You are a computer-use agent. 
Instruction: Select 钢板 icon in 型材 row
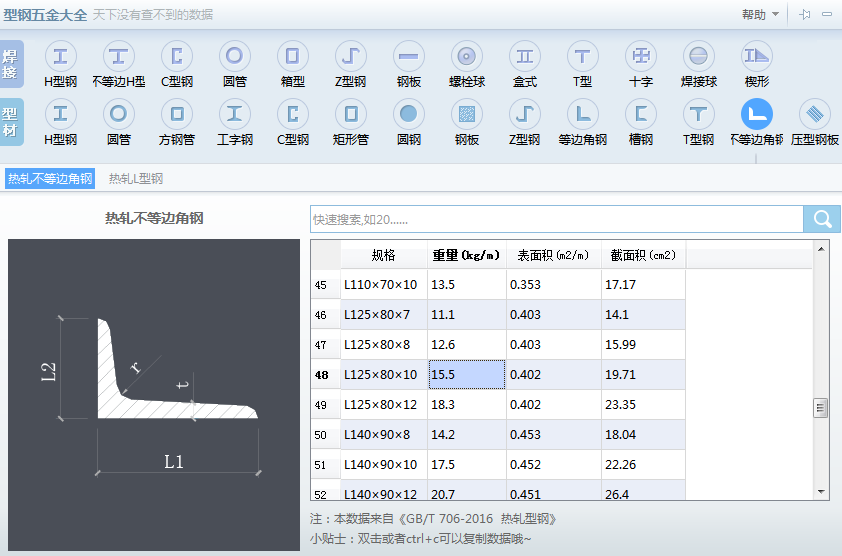467,114
